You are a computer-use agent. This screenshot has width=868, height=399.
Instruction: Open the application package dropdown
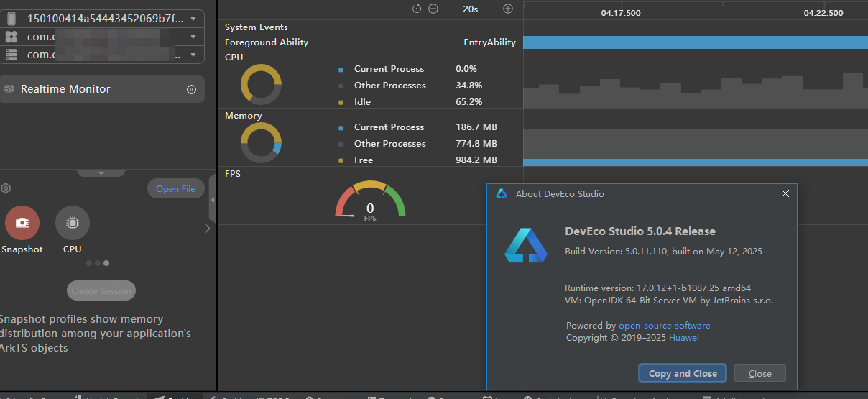tap(193, 37)
